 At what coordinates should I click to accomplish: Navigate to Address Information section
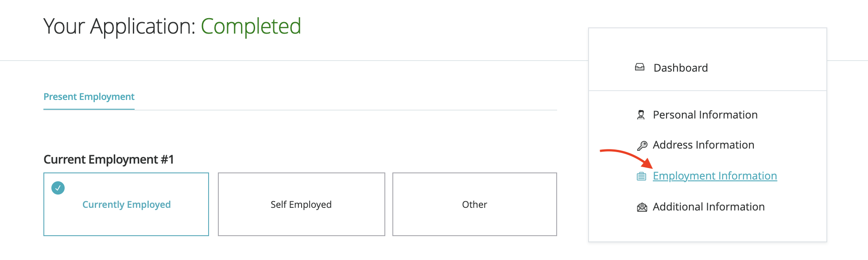tap(703, 145)
